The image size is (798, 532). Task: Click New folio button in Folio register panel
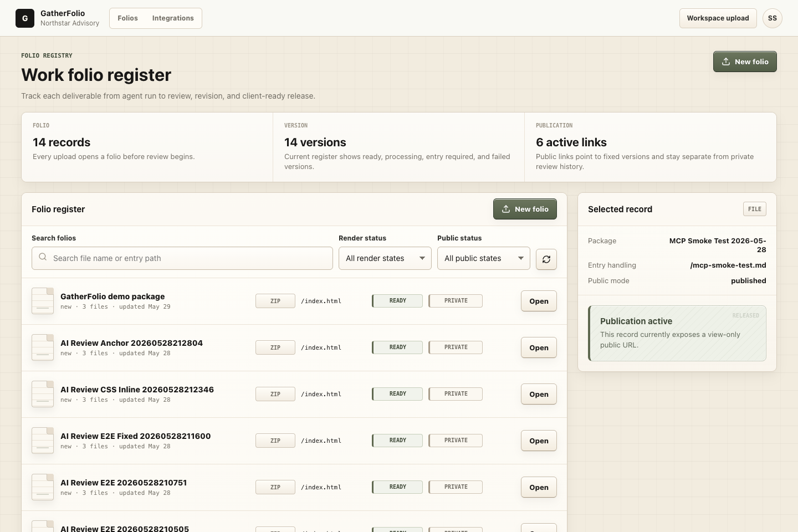(x=525, y=209)
